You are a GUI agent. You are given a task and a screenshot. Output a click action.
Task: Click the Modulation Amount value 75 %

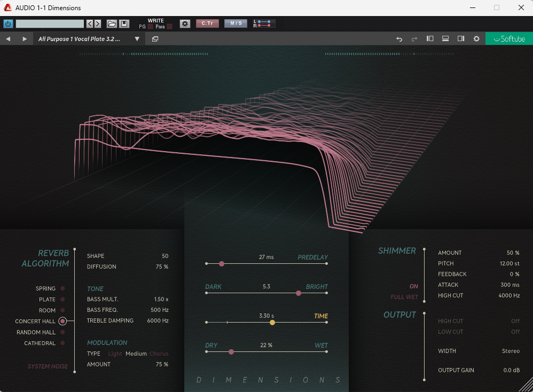162,364
